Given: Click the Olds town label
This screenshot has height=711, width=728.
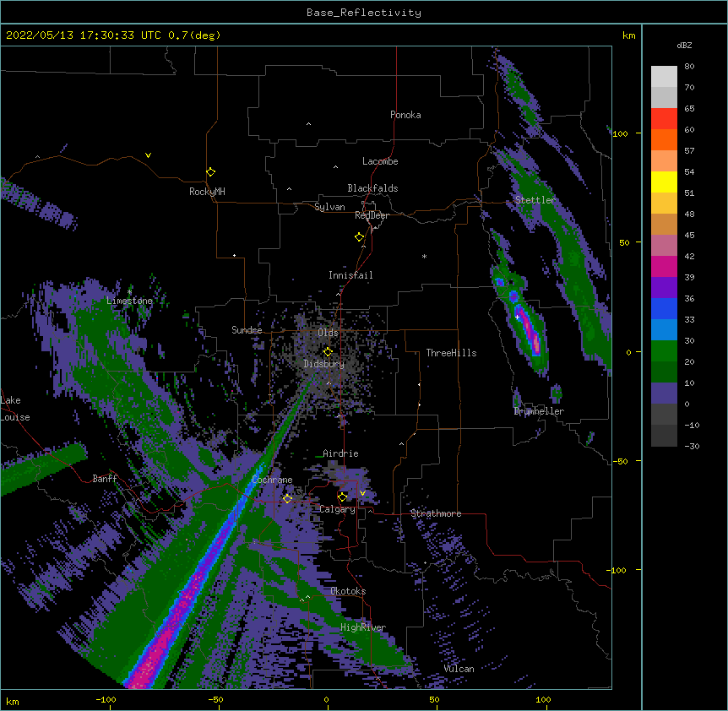Looking at the screenshot, I should [328, 333].
